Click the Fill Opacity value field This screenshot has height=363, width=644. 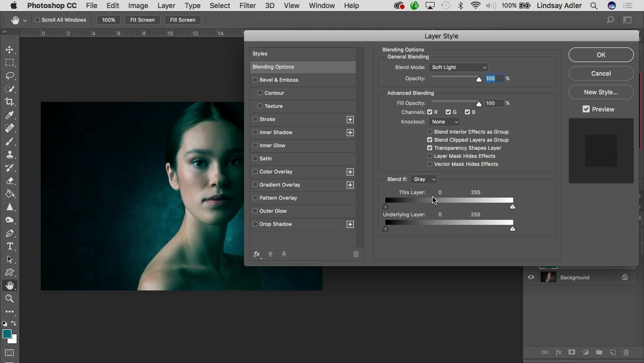494,103
